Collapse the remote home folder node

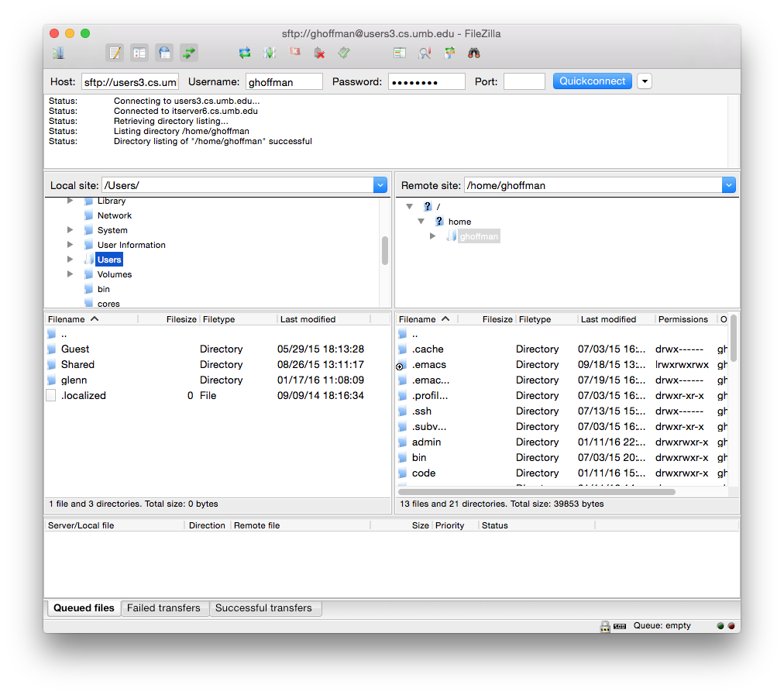pyautogui.click(x=421, y=221)
